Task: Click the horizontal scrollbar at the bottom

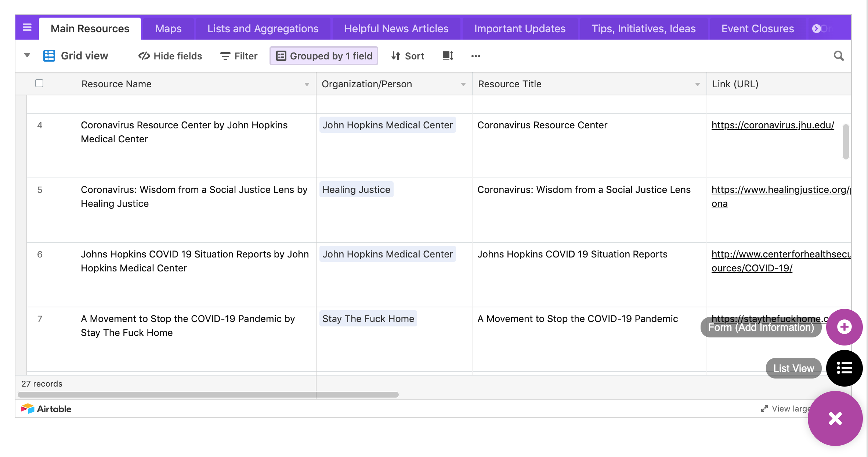Action: tap(208, 395)
